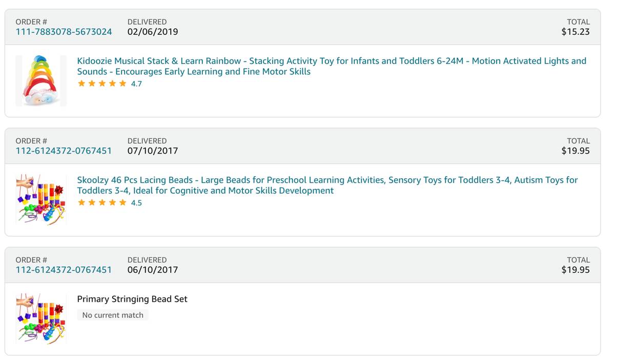Click the 4.5 rating number

136,203
